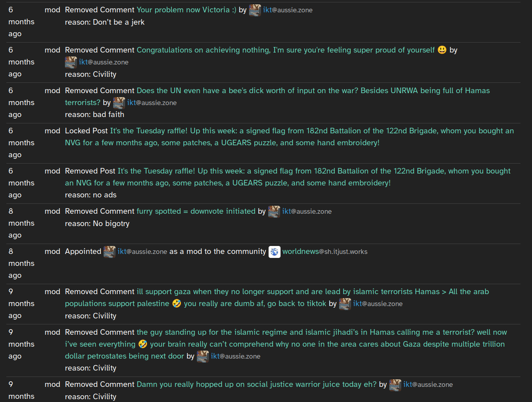Click ikt avatar beside 'social justice warrior juice' comment

395,384
